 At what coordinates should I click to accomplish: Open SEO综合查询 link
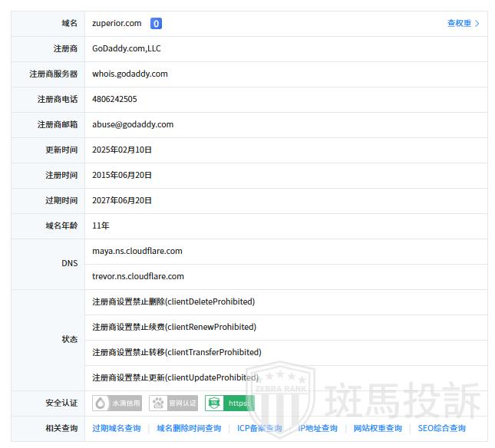pyautogui.click(x=442, y=428)
